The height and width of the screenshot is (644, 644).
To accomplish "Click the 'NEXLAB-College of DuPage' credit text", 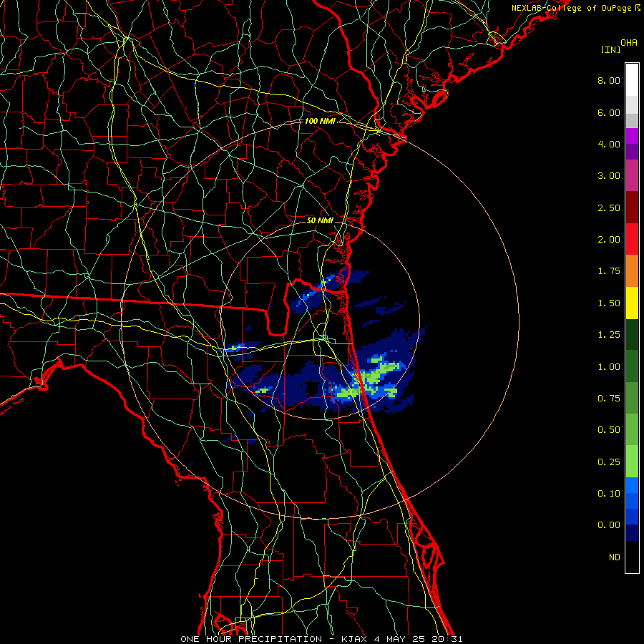I will click(x=571, y=8).
